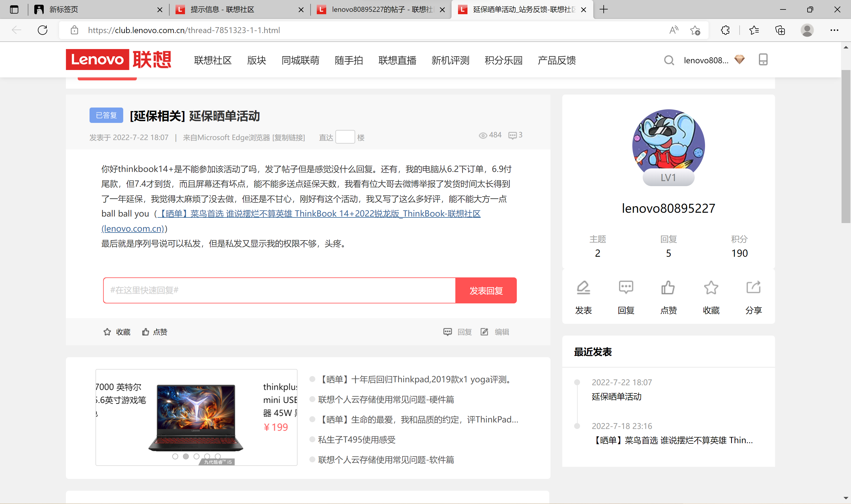Select the third carousel dot
This screenshot has height=504, width=851.
point(196,456)
